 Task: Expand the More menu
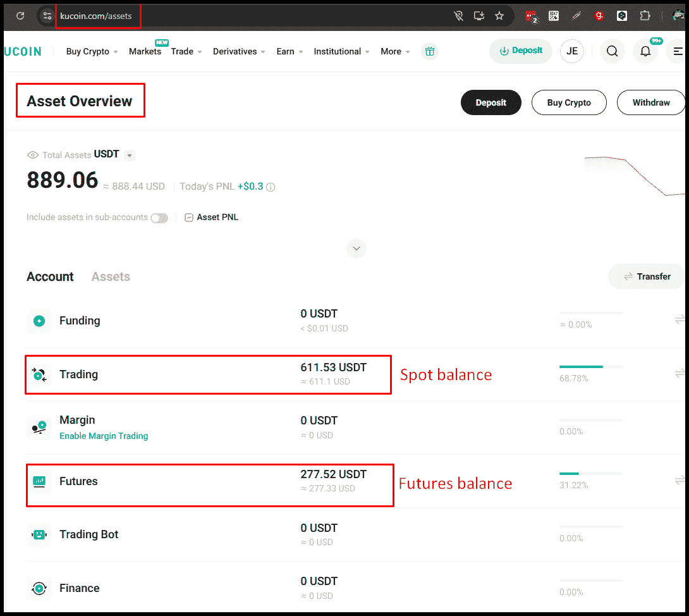pos(395,51)
